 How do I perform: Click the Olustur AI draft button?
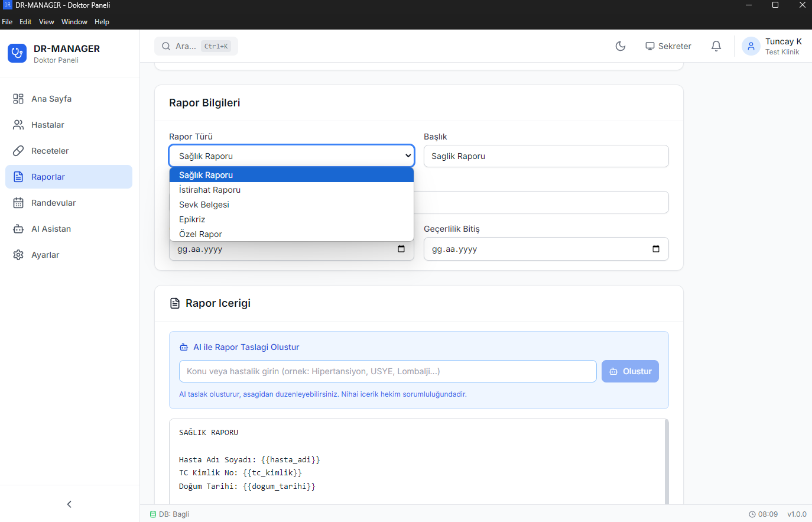tap(630, 371)
